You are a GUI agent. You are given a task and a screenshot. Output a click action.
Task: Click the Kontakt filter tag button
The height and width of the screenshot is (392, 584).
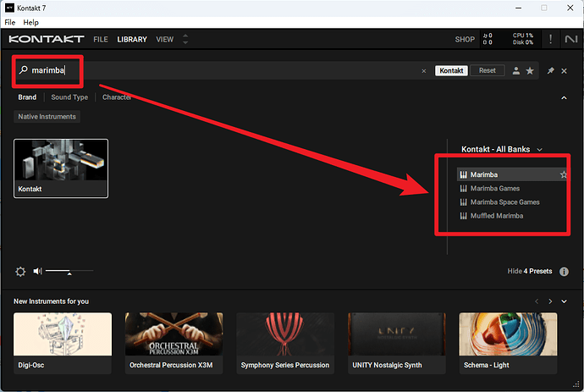[x=451, y=70]
